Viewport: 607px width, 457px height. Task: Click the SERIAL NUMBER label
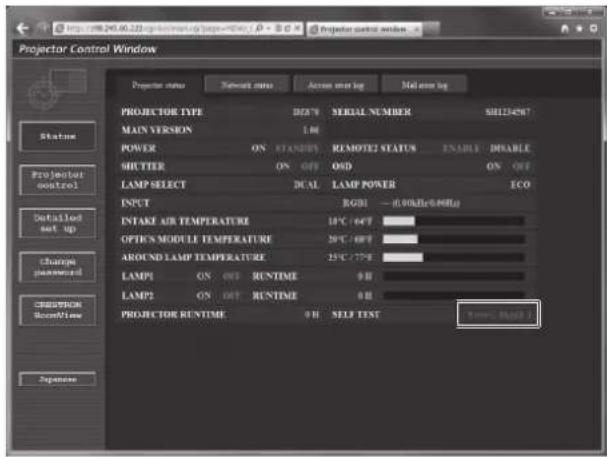coord(371,112)
